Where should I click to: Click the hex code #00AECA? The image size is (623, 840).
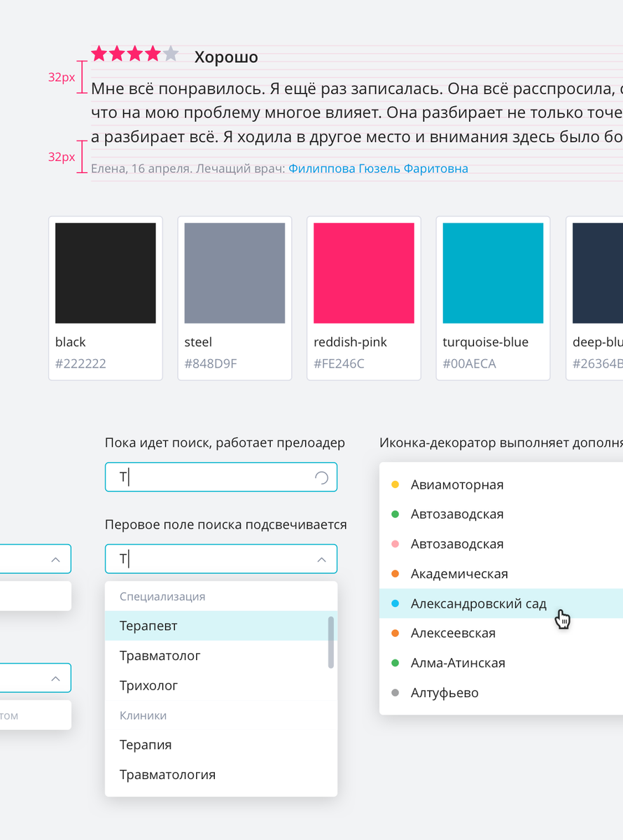pos(469,364)
